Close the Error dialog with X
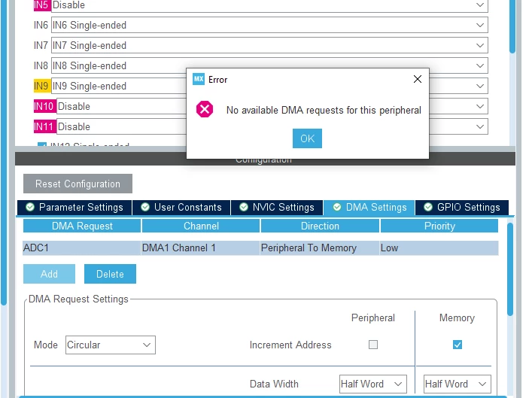Viewport: 532px width, 398px height. point(418,79)
